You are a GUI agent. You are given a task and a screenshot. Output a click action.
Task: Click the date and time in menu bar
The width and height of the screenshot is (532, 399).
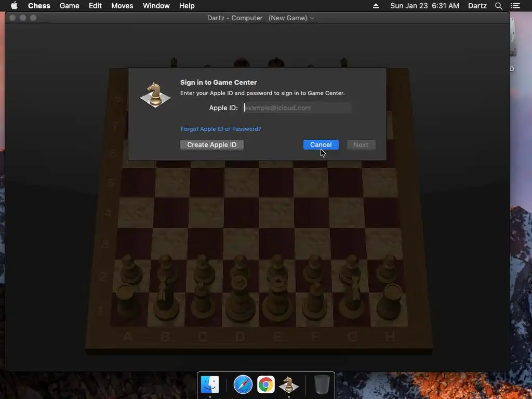tap(424, 6)
